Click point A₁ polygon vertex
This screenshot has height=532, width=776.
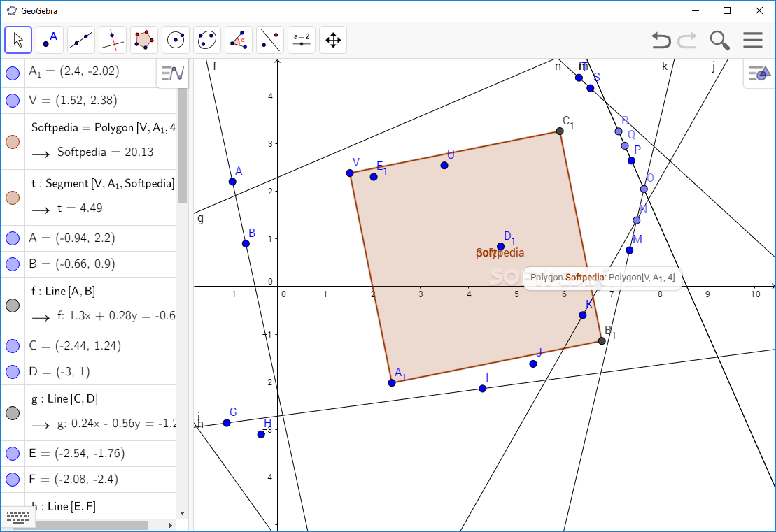392,382
